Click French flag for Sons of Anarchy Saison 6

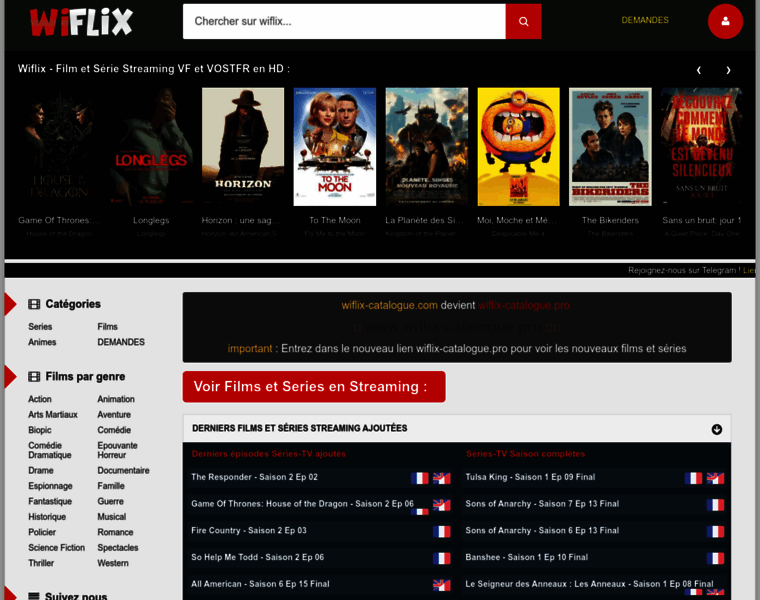(x=715, y=532)
